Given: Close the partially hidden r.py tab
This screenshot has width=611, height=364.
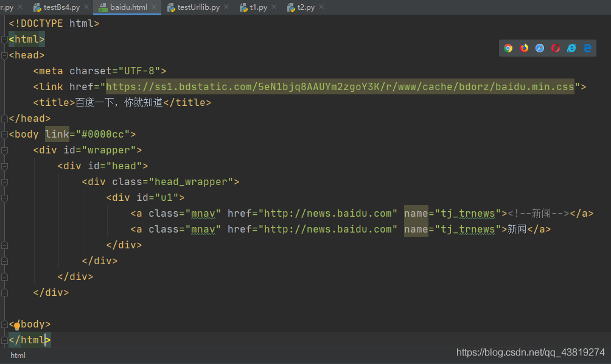Looking at the screenshot, I should (x=20, y=7).
